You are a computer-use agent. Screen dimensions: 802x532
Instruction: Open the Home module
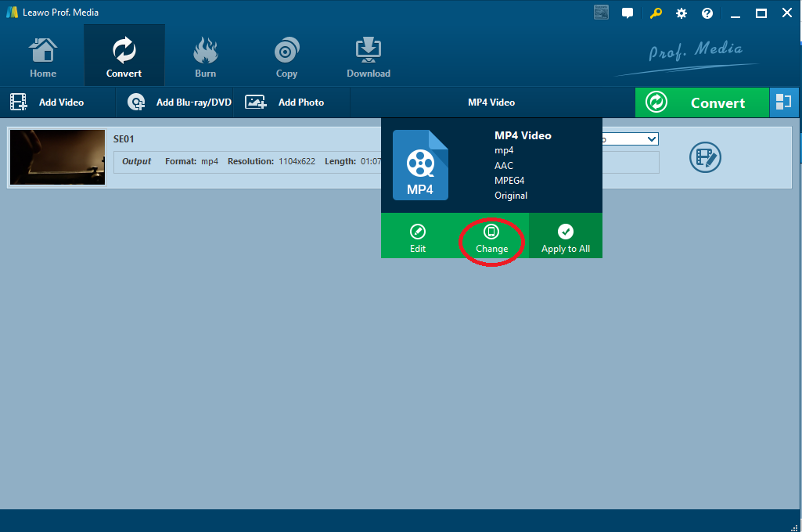(x=43, y=58)
